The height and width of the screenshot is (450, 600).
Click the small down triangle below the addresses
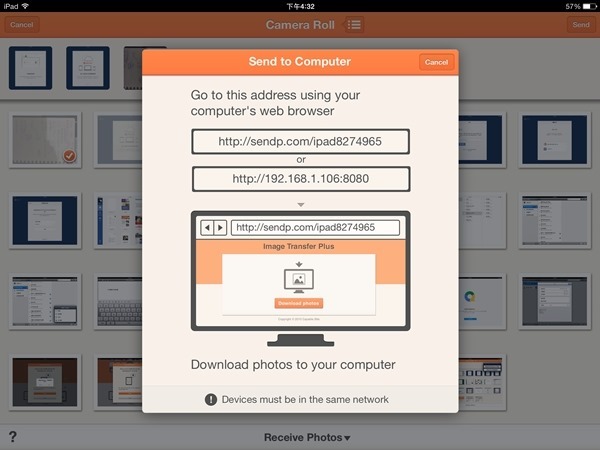pyautogui.click(x=300, y=203)
